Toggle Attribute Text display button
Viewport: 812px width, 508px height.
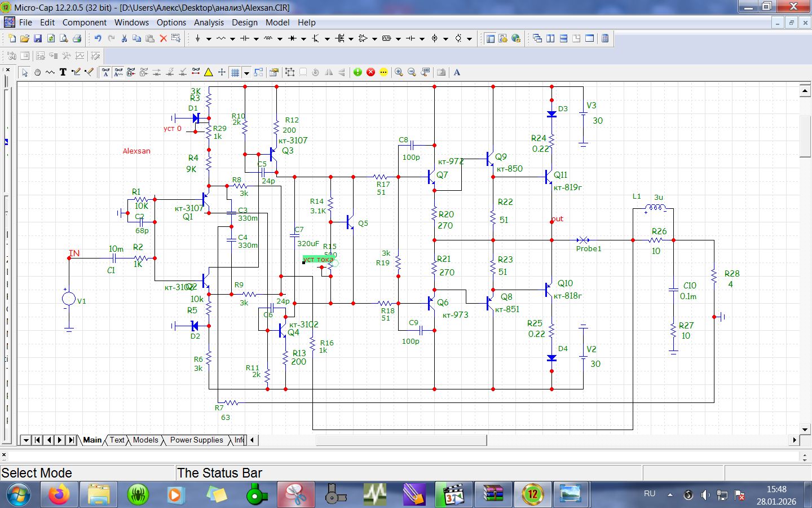pyautogui.click(x=105, y=72)
